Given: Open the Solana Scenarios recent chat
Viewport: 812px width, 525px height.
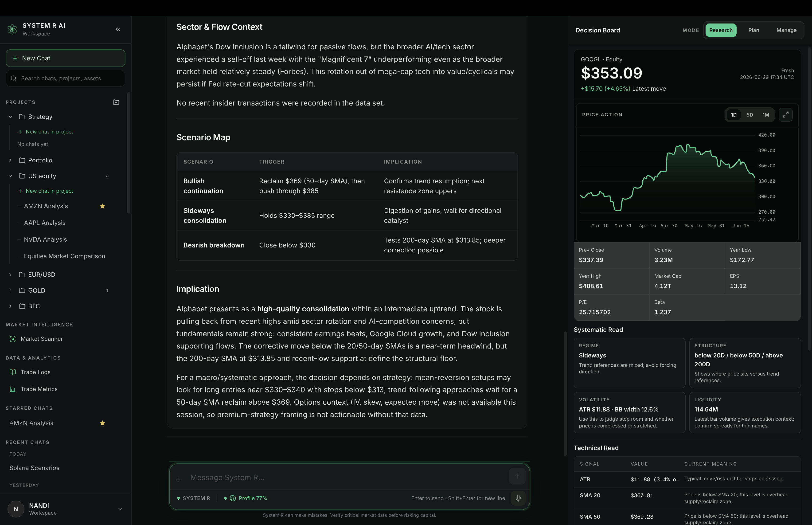Looking at the screenshot, I should (34, 468).
